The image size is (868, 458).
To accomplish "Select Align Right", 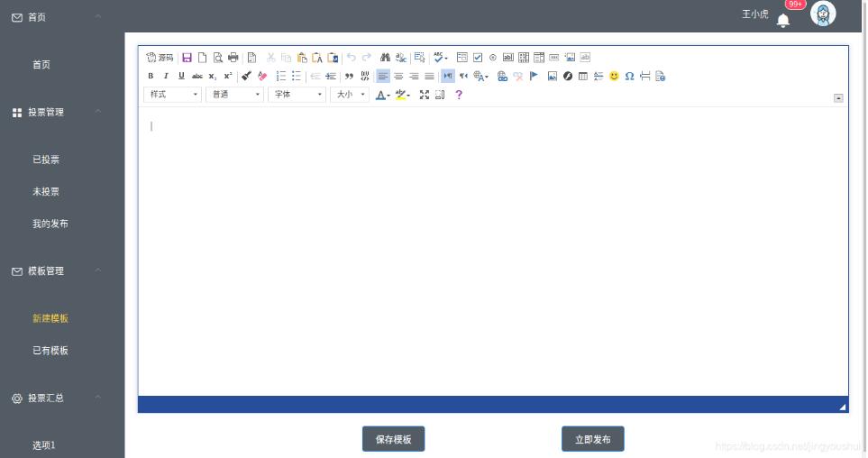I will point(414,77).
